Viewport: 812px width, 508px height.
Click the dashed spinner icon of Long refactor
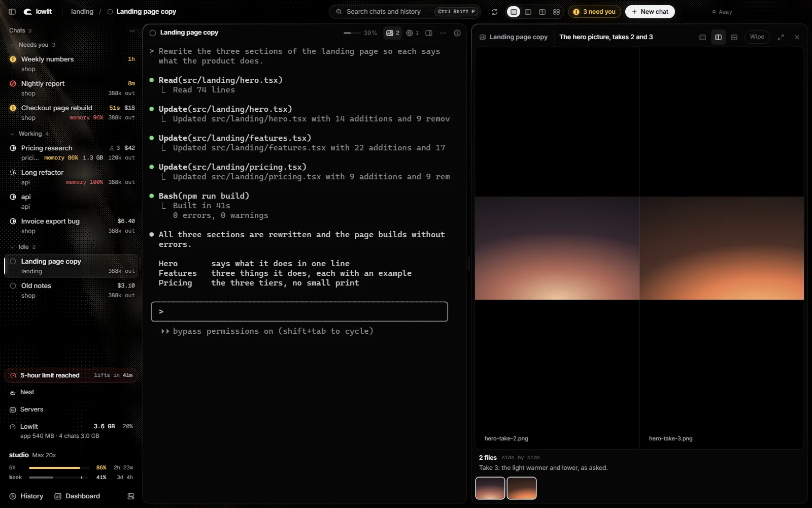click(x=13, y=173)
